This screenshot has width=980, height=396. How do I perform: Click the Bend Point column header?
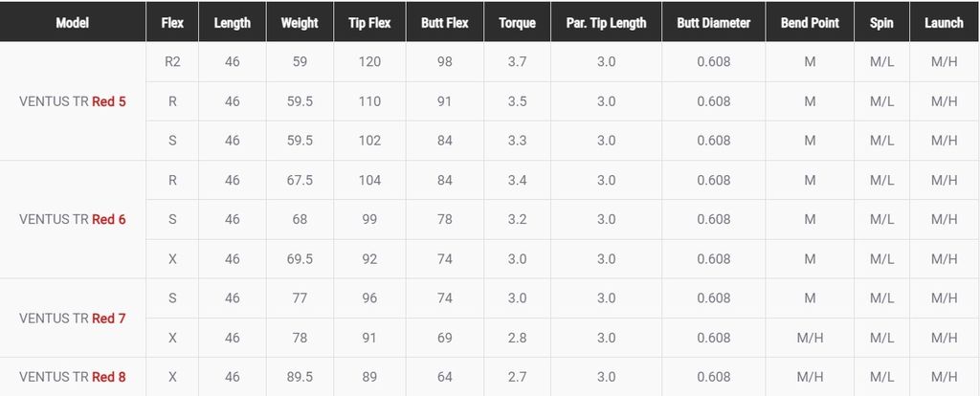click(x=810, y=23)
